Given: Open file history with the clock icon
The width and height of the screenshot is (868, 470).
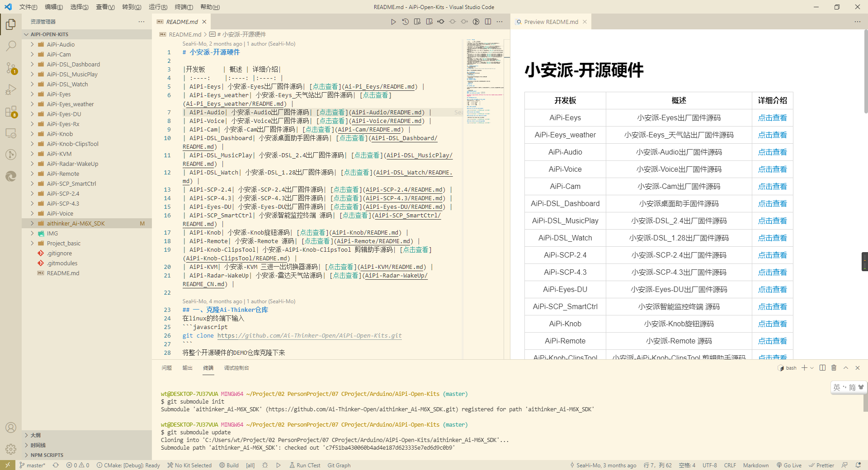Looking at the screenshot, I should coord(405,22).
